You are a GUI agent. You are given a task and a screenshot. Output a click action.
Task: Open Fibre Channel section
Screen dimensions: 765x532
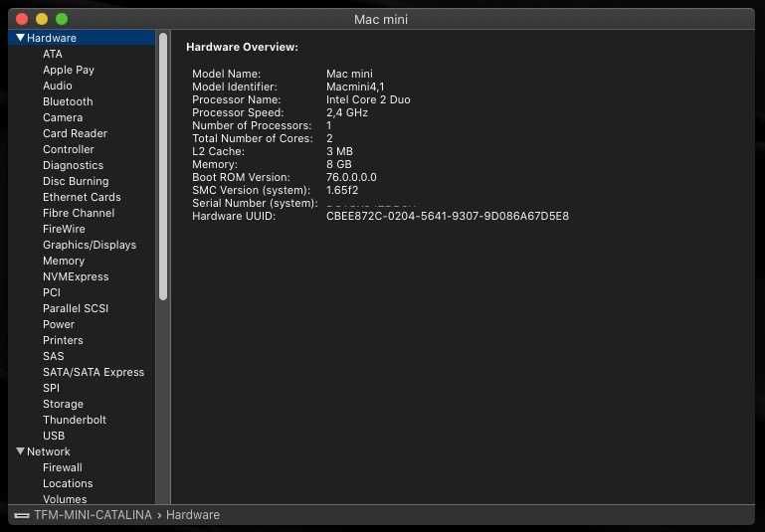[x=79, y=213]
